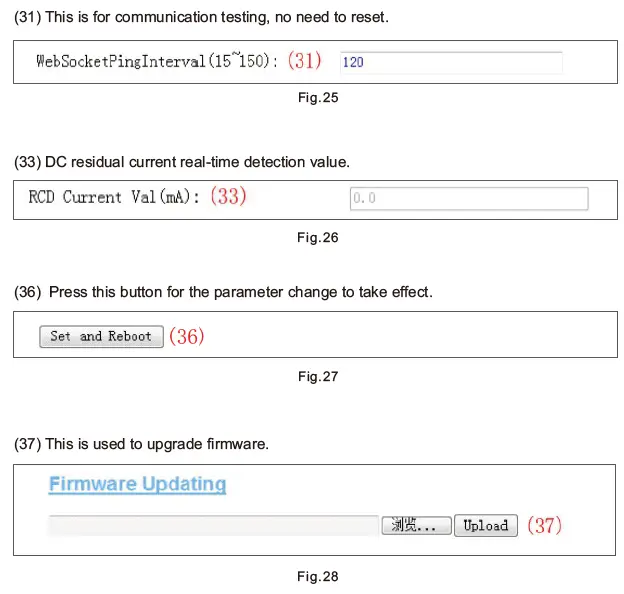
Task: Click the upgrade firmware description text
Action: [x=141, y=444]
